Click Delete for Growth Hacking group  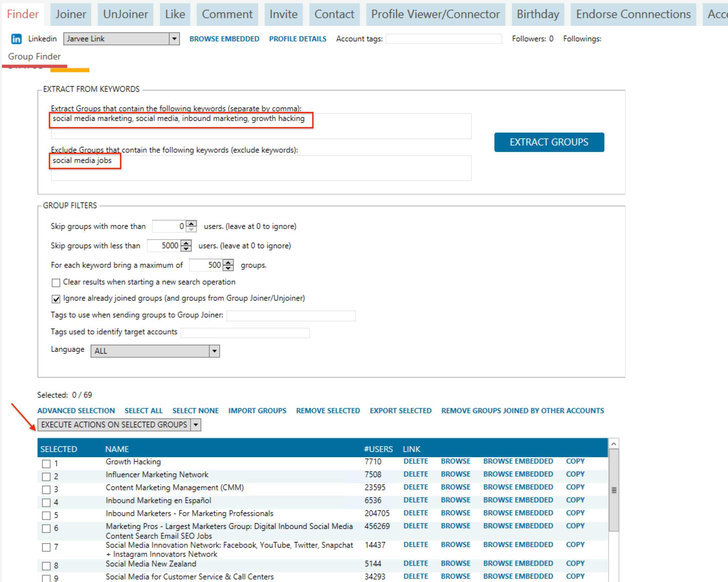pos(415,461)
